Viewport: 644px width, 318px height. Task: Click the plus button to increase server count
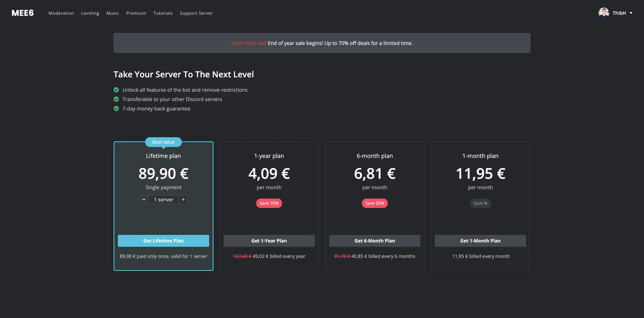(x=183, y=199)
